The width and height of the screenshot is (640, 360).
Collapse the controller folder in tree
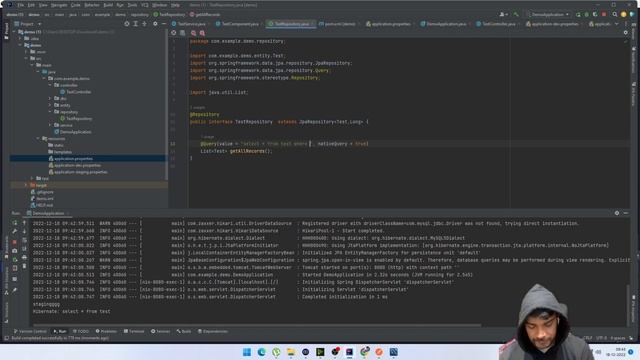[50, 85]
